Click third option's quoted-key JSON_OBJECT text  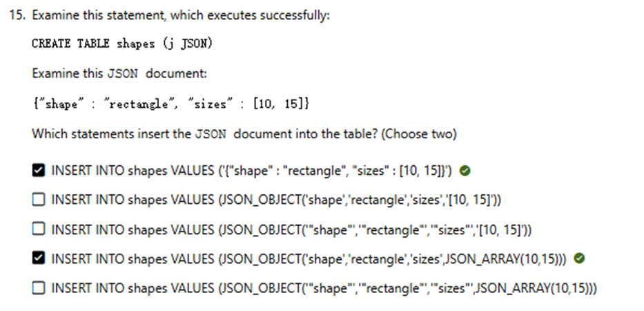coord(290,229)
